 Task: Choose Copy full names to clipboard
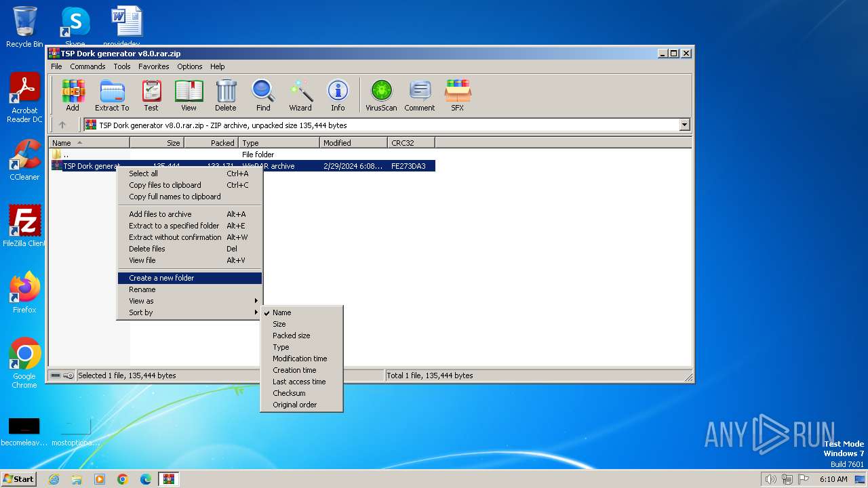(x=190, y=197)
